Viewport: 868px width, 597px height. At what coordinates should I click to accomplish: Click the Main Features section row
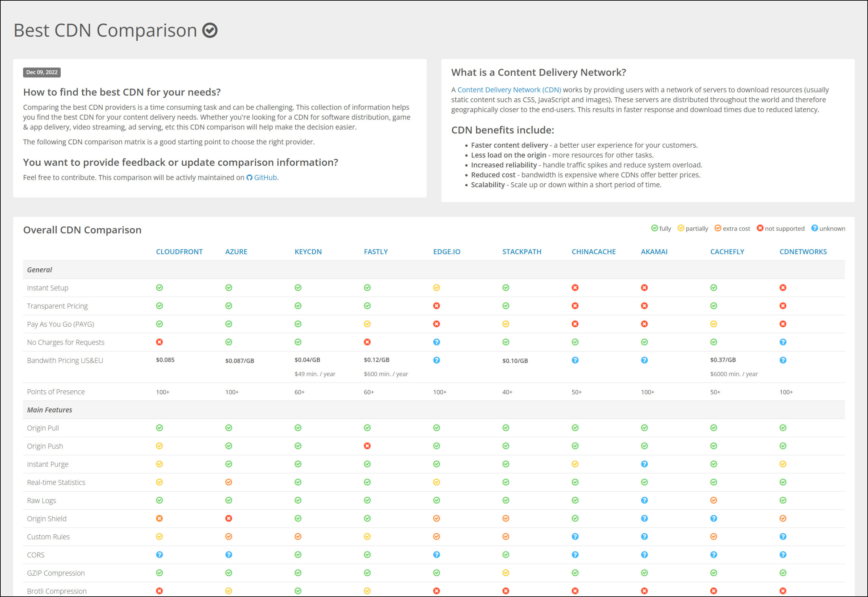(434, 410)
